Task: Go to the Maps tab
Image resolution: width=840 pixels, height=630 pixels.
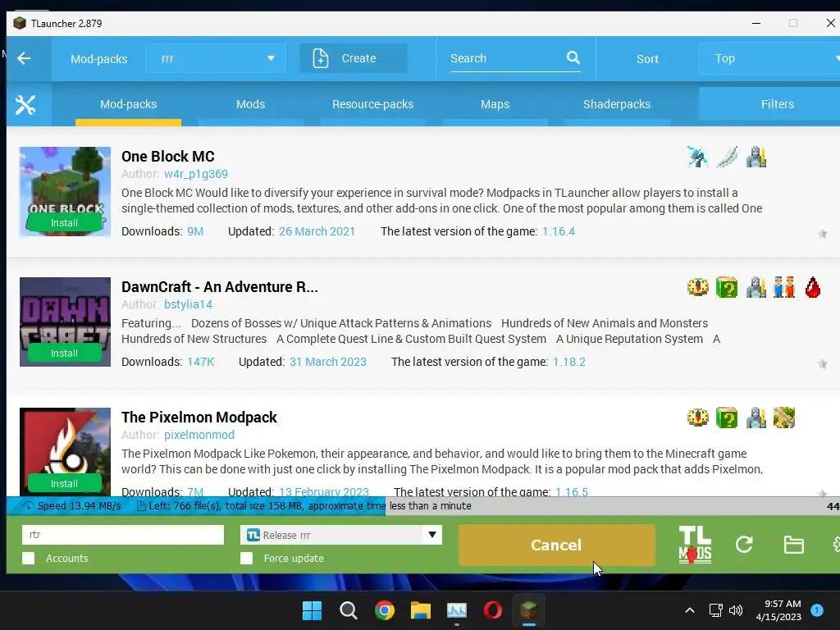Action: tap(495, 104)
